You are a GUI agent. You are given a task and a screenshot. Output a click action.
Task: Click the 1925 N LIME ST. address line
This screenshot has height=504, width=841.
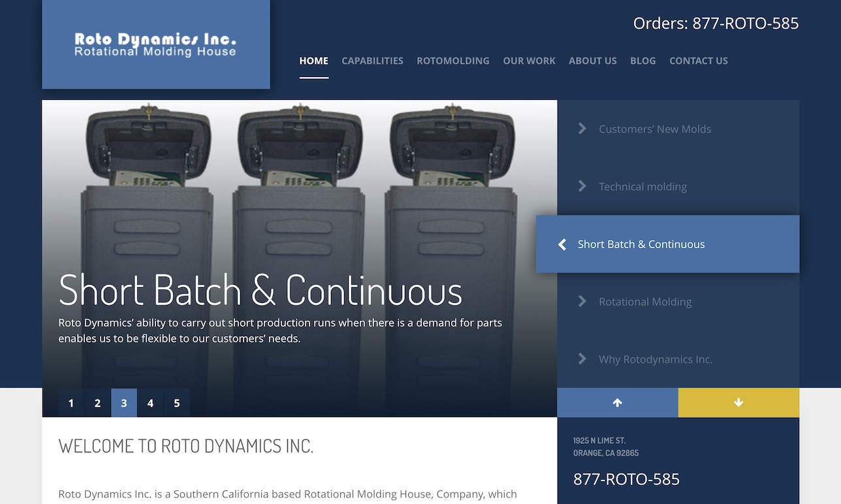point(599,441)
